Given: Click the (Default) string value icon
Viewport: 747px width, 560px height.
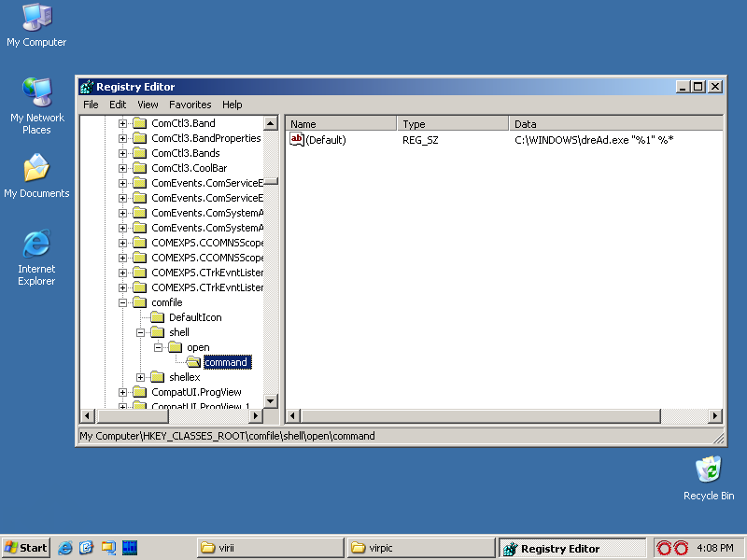Looking at the screenshot, I should pos(297,139).
